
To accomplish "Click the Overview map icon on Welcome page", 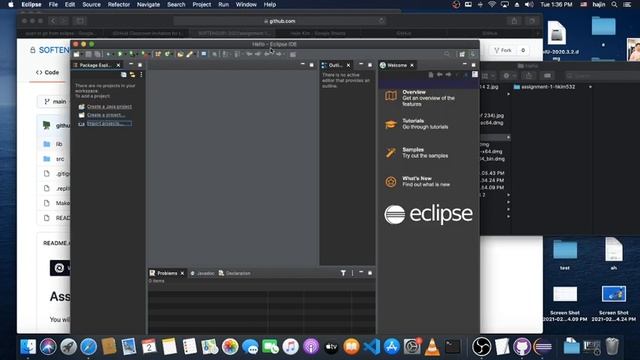I will coord(391,96).
